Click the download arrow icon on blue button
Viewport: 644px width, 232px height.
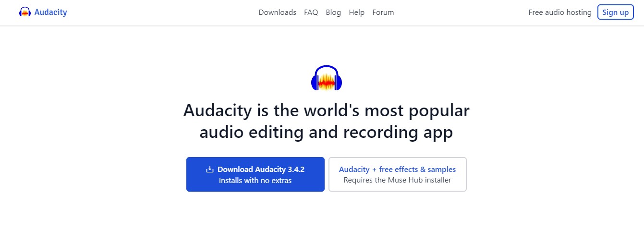click(x=209, y=169)
